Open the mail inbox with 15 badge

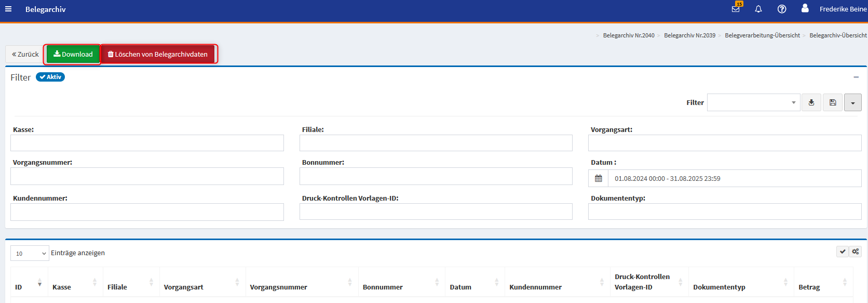pos(736,9)
